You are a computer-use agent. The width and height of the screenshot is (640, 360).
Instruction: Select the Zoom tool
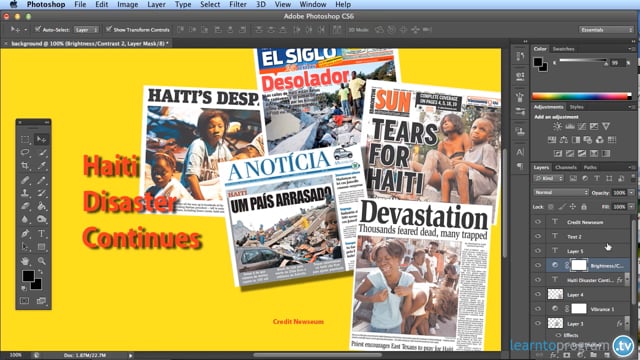tap(41, 260)
